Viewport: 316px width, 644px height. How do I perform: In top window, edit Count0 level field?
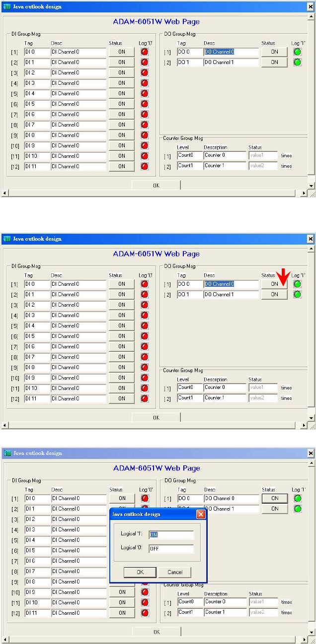pyautogui.click(x=190, y=155)
